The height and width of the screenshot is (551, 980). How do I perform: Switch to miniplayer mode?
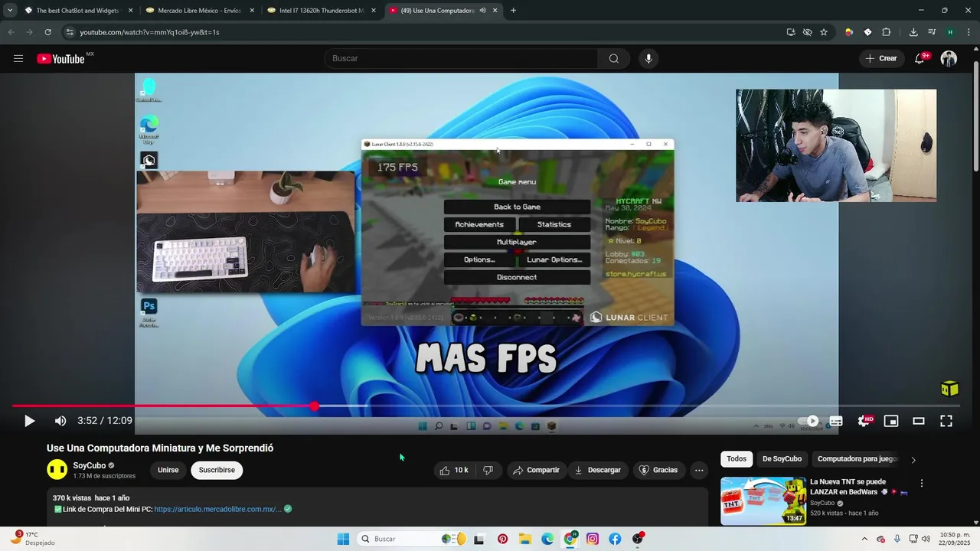(891, 421)
